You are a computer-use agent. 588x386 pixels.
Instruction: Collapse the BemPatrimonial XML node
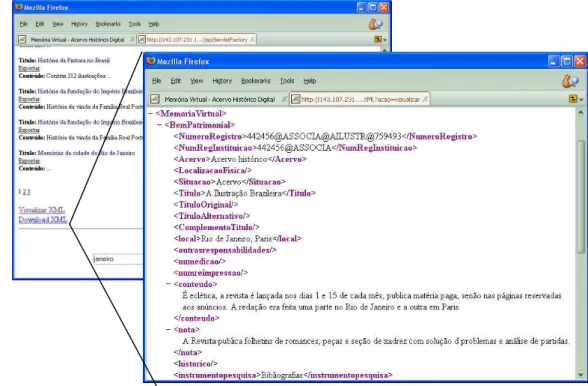[159, 125]
